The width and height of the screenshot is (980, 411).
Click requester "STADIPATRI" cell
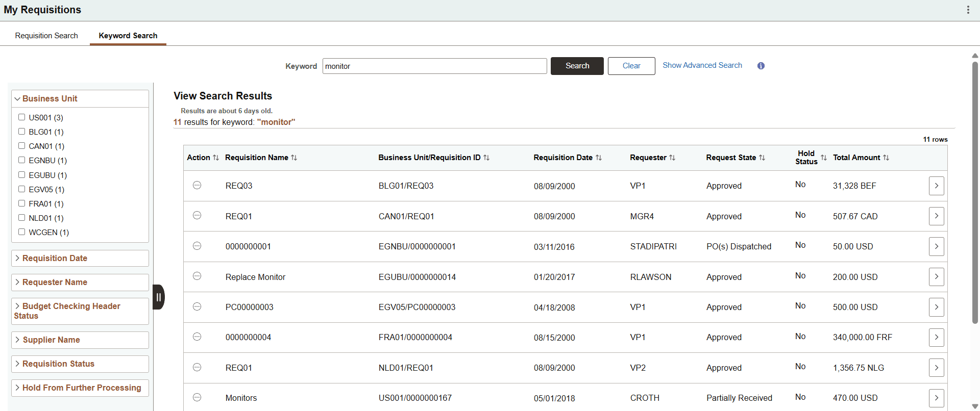tap(653, 246)
